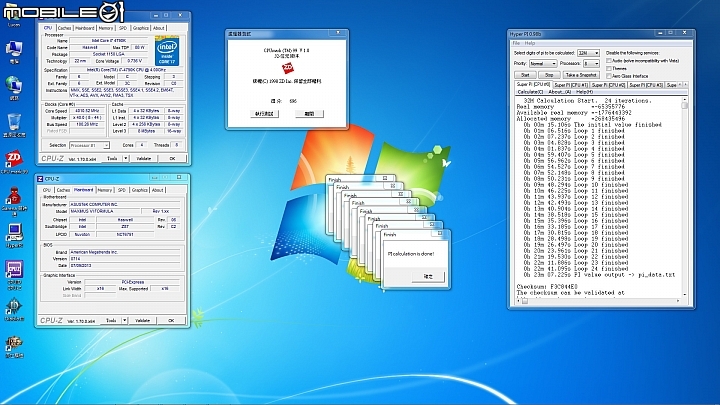Open the compass-shaped desktop shortcut below CPU-Z
Screen dimensions: 720x405
(x=14, y=306)
